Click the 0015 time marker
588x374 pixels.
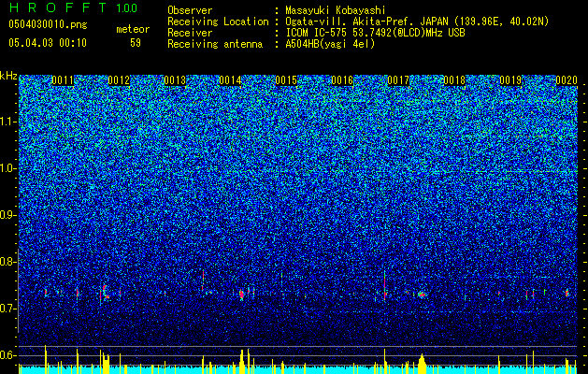point(286,80)
